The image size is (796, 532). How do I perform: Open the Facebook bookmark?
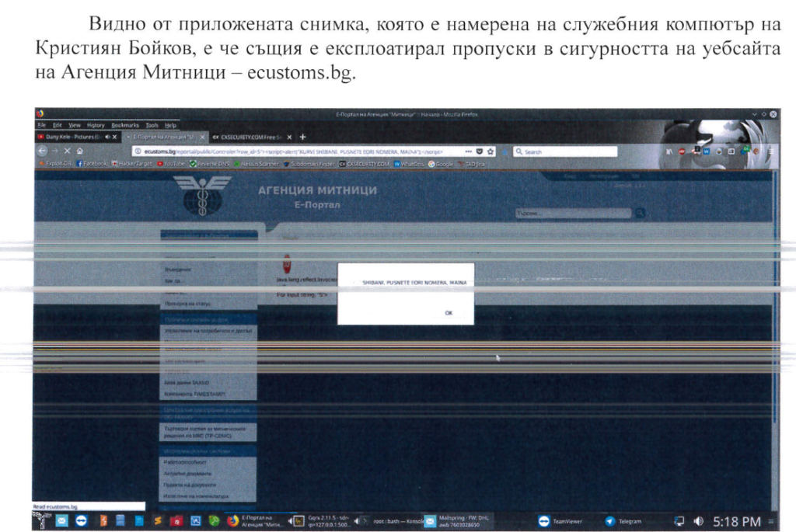tap(92, 164)
